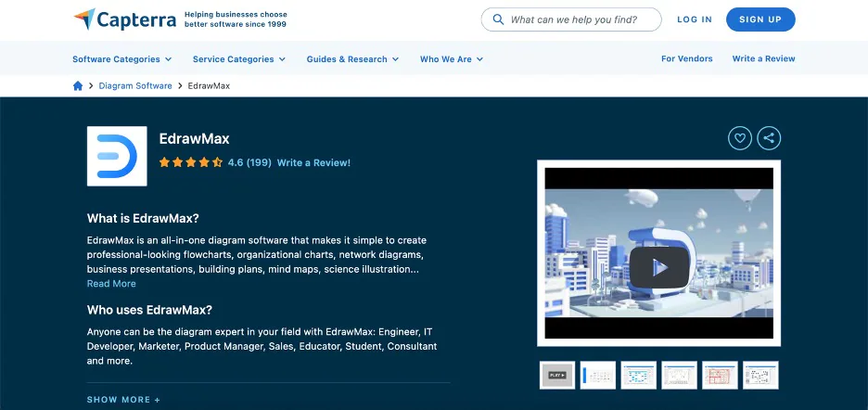Click the EdrawMax product logo
The width and height of the screenshot is (868, 410).
[117, 156]
